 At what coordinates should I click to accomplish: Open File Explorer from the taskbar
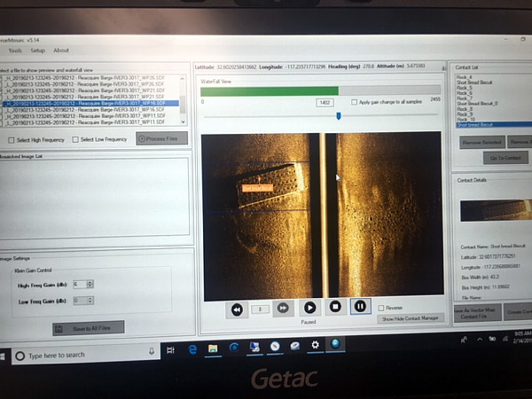click(213, 348)
